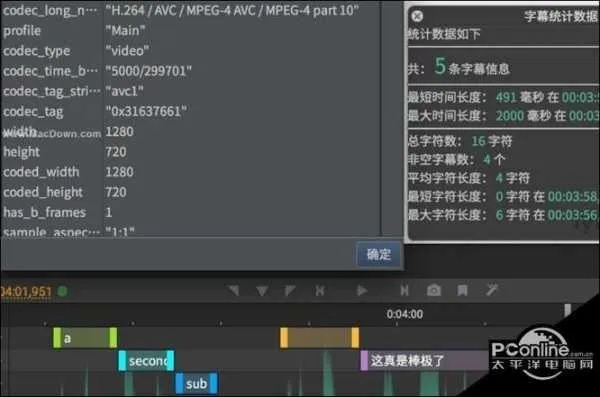Select the green subtitle block labeled "a"

(85, 338)
